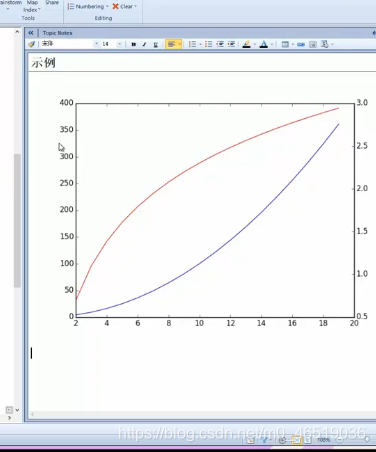The width and height of the screenshot is (376, 452).
Task: Apply bulleted list in notes toolbar
Action: tap(208, 44)
